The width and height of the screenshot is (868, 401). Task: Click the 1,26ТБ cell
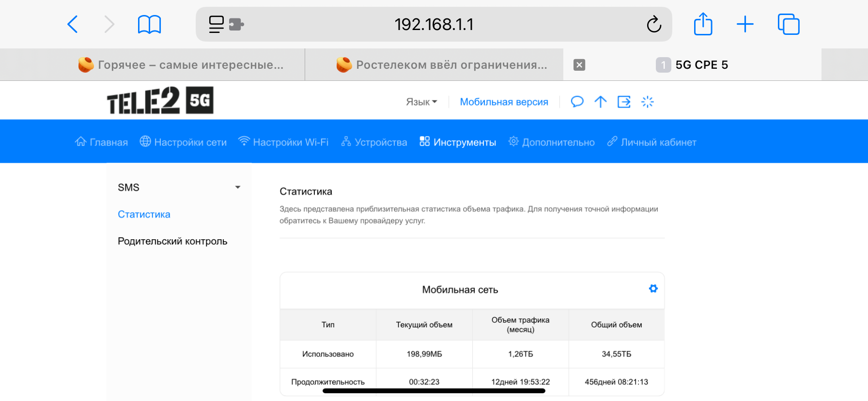click(x=521, y=354)
